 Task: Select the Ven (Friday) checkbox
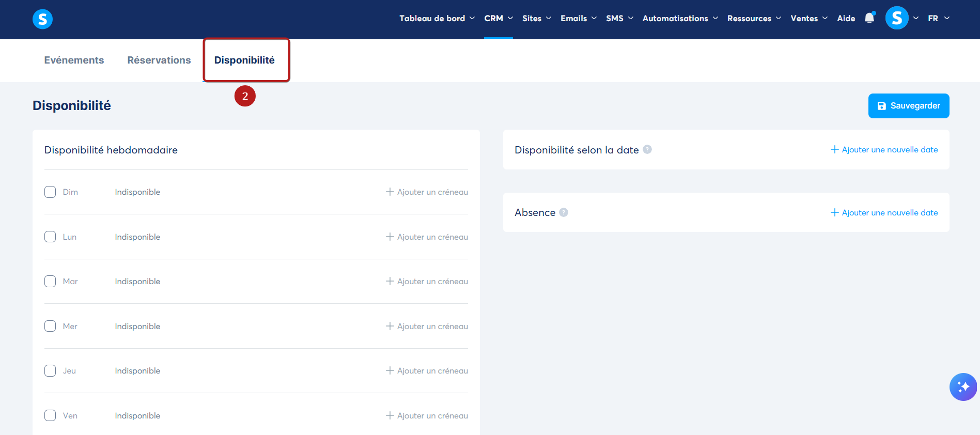point(50,415)
